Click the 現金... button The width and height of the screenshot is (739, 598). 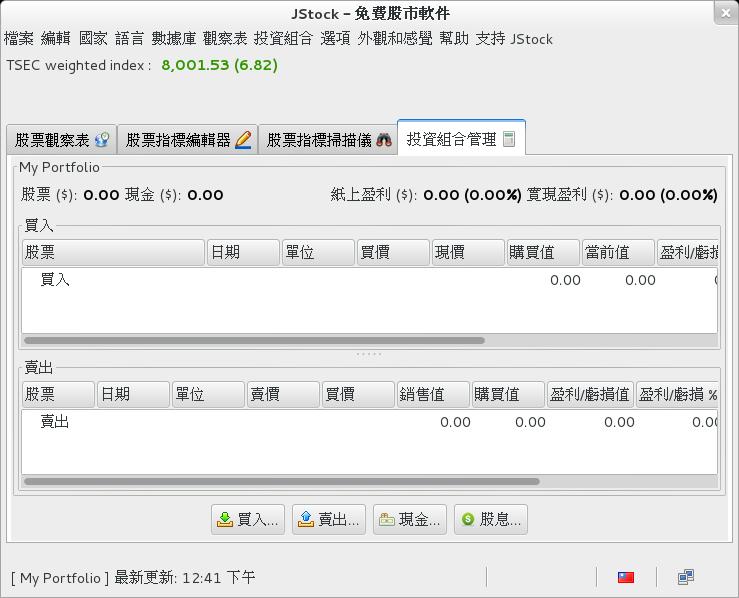tap(410, 519)
